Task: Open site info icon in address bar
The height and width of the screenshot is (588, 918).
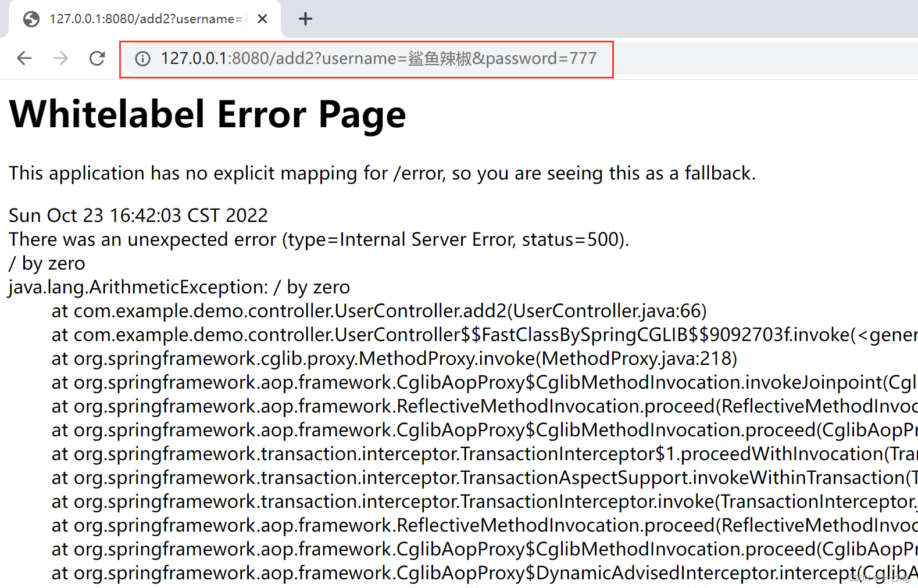Action: (x=142, y=59)
